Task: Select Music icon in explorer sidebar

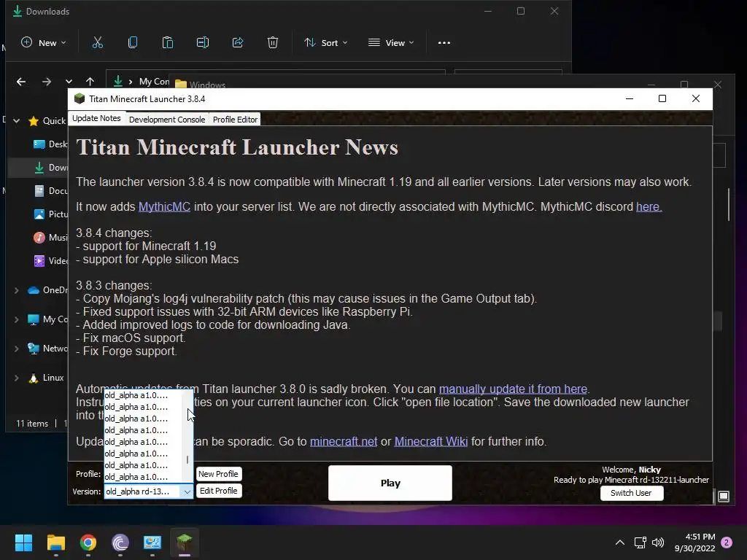Action: click(39, 237)
